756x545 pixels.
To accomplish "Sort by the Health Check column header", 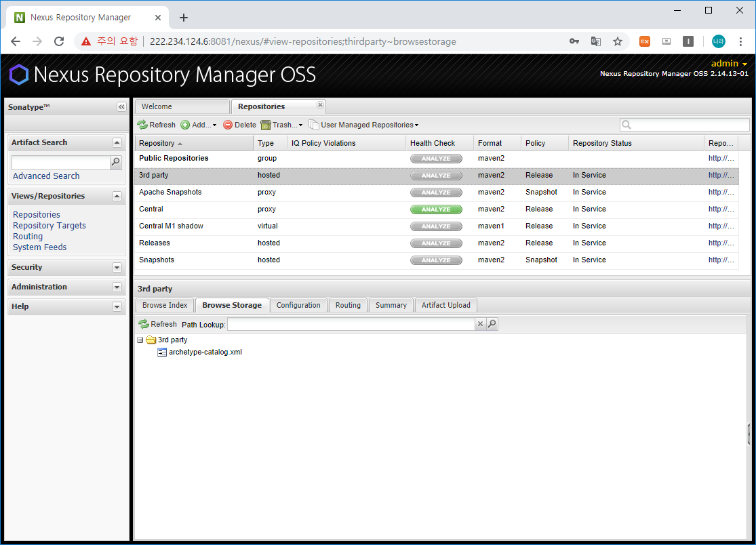I will coord(439,143).
